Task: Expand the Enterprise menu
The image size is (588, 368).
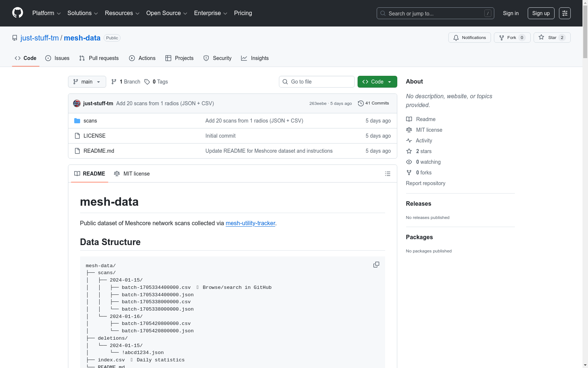Action: click(x=211, y=13)
